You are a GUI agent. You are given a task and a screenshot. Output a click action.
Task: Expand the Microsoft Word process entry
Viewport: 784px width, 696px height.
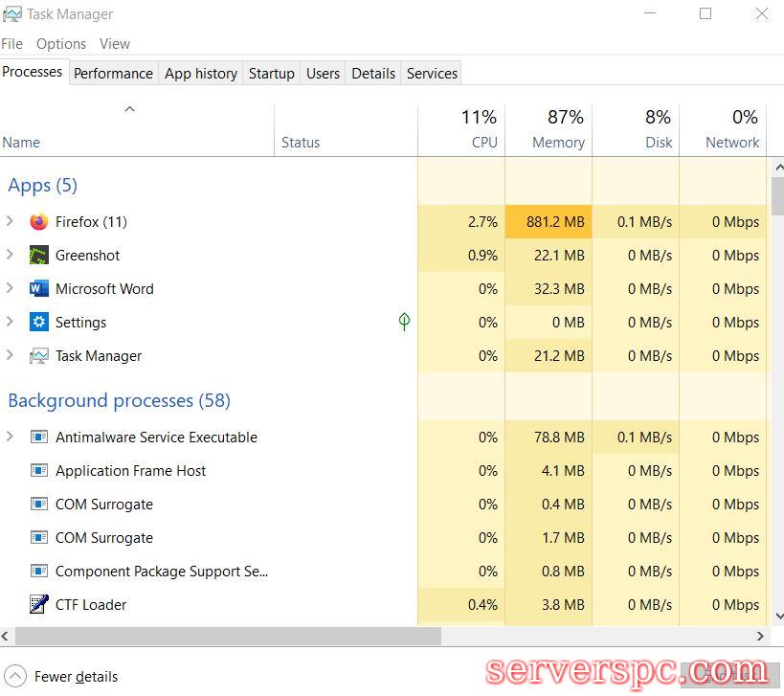11,289
